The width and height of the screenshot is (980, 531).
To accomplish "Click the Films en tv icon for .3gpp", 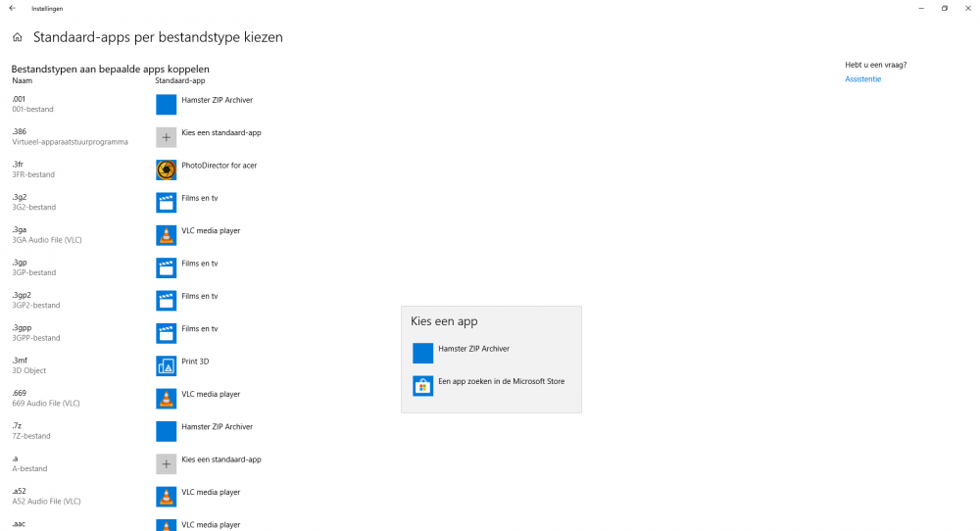I will (167, 334).
